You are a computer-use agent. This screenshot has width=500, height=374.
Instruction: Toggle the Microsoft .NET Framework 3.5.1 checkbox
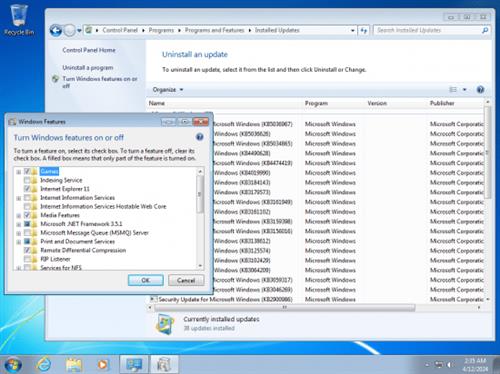coord(27,224)
